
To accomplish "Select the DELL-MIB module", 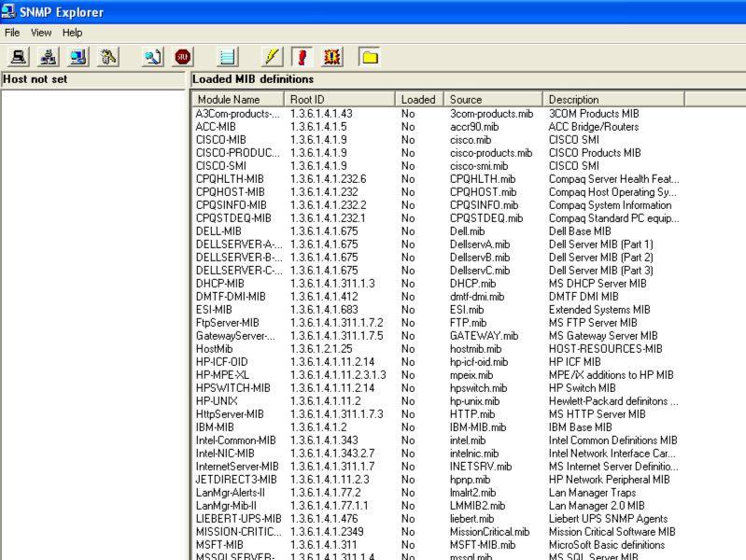I will tap(218, 231).
